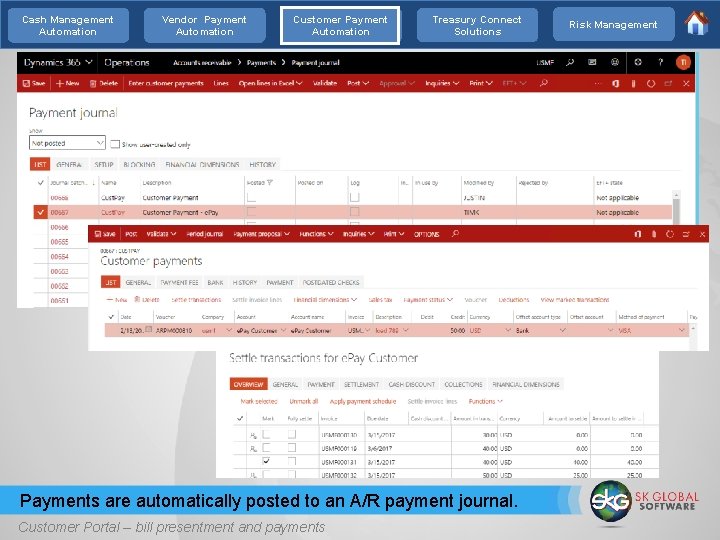Toggle the selected row checkmark for journal 00667
This screenshot has width=720, height=540.
pyautogui.click(x=40, y=212)
